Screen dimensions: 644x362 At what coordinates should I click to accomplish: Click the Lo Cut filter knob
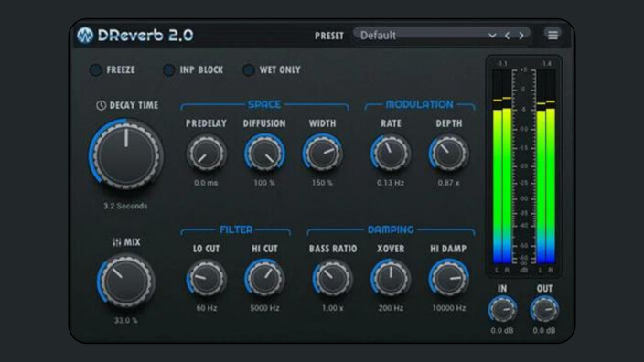206,279
